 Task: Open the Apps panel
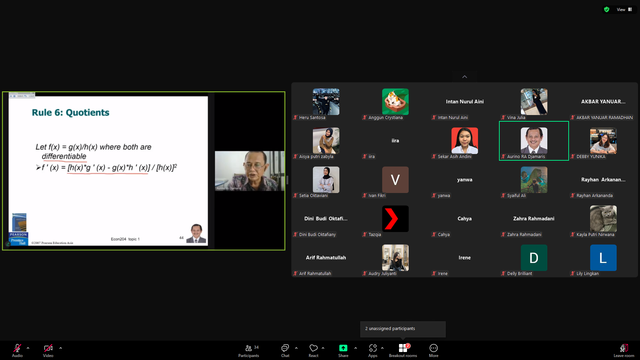tap(373, 350)
